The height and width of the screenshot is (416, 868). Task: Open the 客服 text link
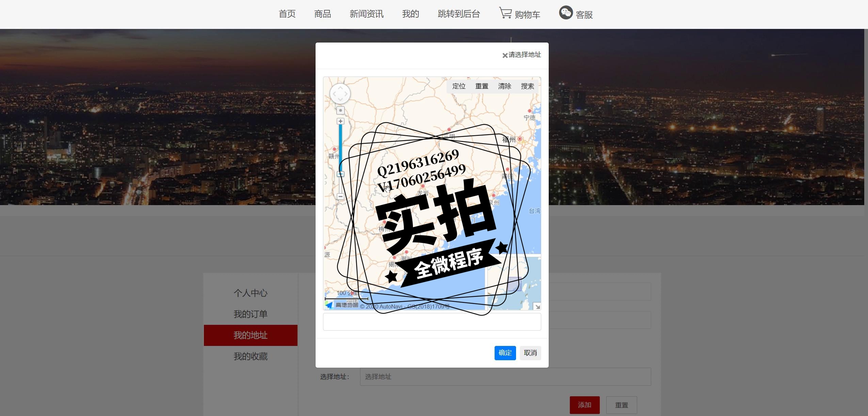pyautogui.click(x=584, y=15)
